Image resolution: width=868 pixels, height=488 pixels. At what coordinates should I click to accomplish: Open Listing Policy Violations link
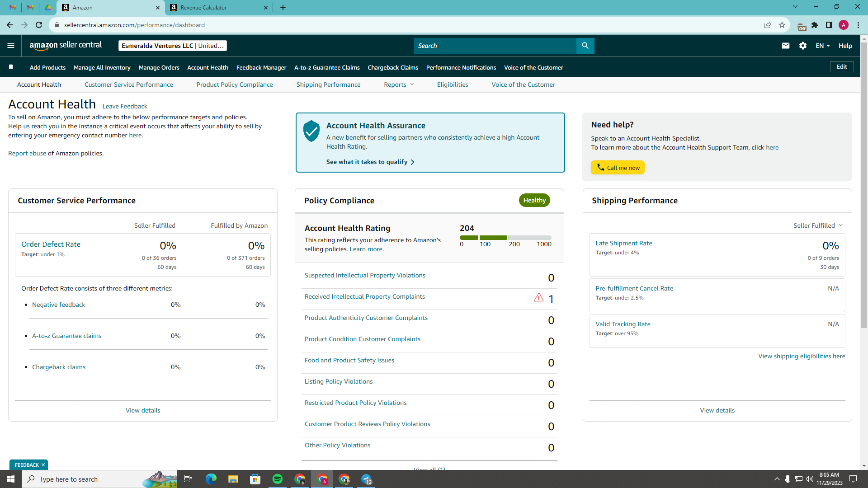[339, 381]
